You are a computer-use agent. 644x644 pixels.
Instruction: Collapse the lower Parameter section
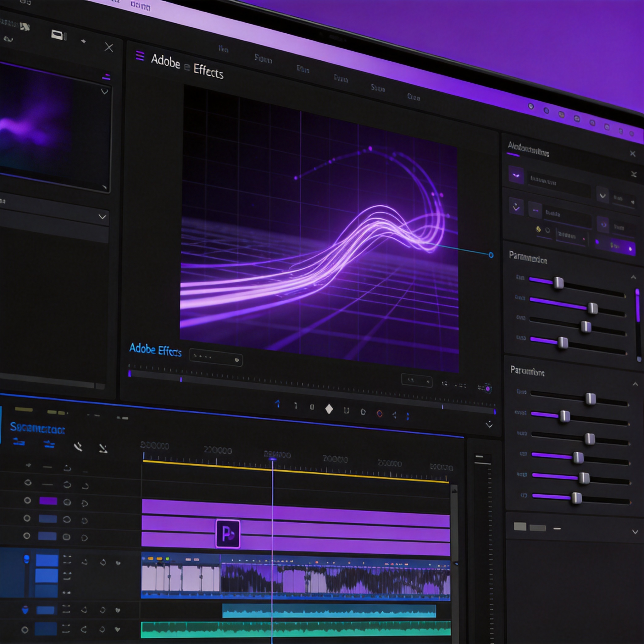click(x=635, y=384)
